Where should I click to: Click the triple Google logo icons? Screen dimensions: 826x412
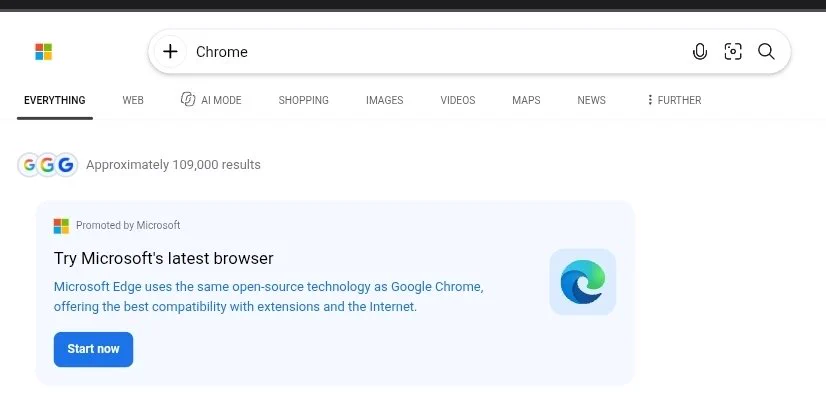pos(47,165)
